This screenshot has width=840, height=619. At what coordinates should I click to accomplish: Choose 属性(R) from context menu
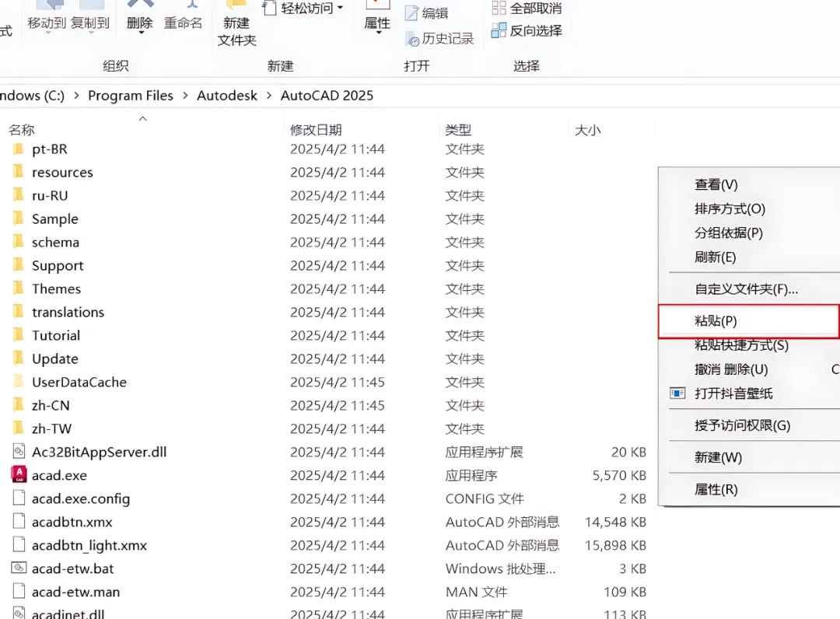[716, 489]
